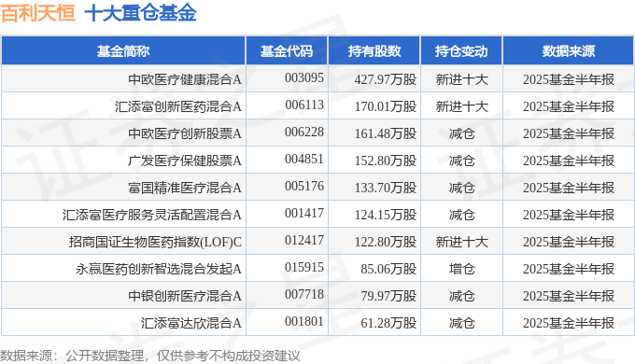
Task: Click fund code 012417
Action: tap(304, 241)
